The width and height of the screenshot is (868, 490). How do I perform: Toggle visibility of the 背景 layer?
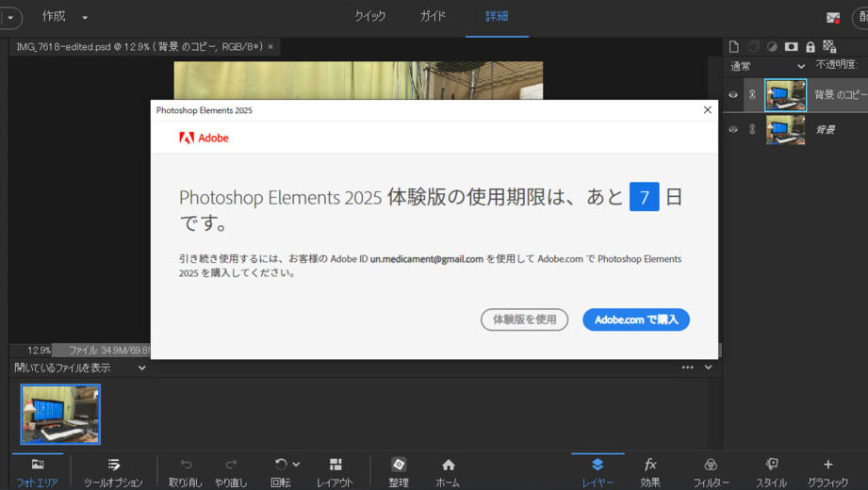click(733, 130)
